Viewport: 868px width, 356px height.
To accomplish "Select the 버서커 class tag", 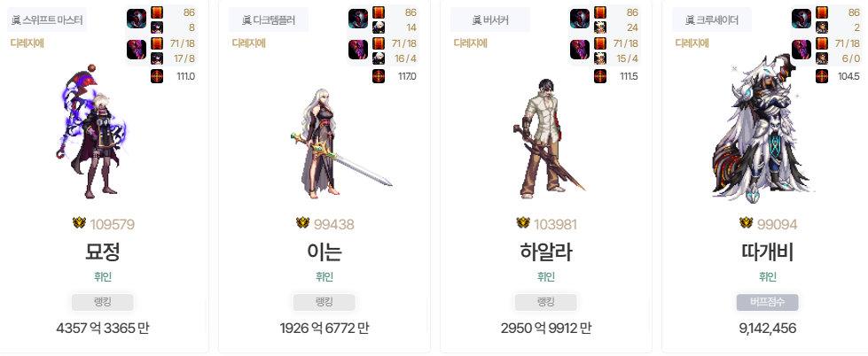I will [490, 19].
